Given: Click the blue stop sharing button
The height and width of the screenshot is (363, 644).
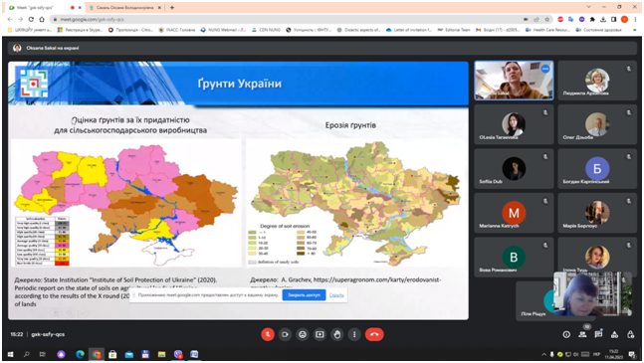Looking at the screenshot, I should 304,295.
